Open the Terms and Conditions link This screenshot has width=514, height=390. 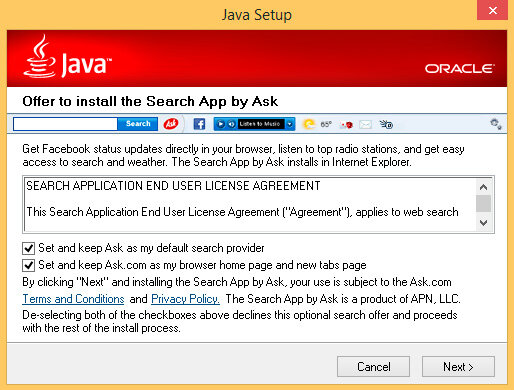pos(73,299)
